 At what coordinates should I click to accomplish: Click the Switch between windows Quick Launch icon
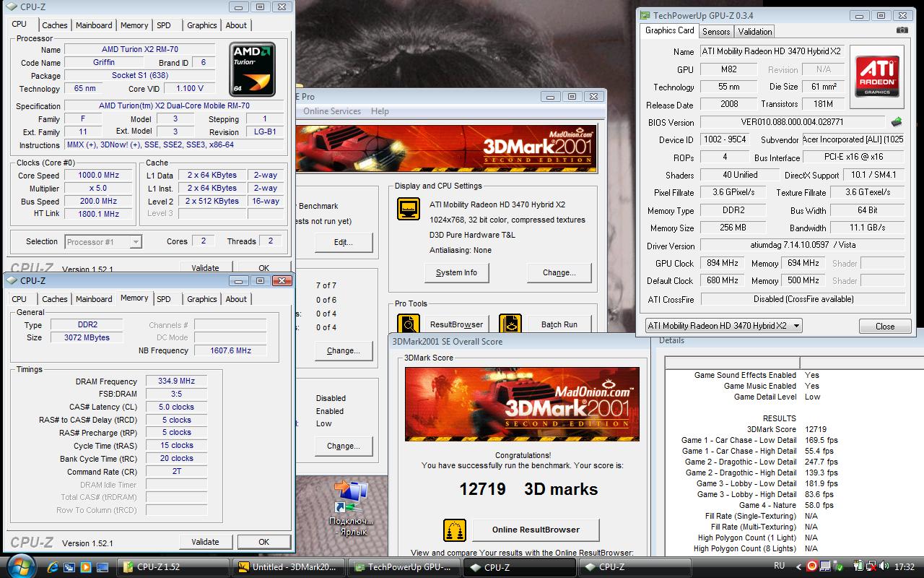tap(70, 567)
